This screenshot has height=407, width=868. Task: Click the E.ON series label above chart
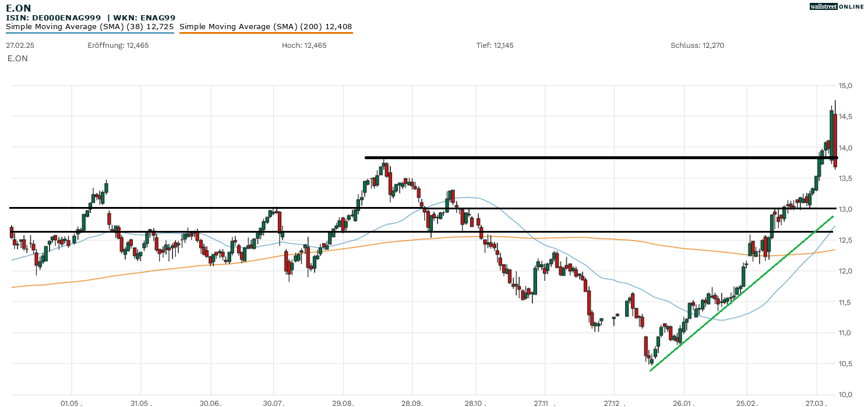17,58
